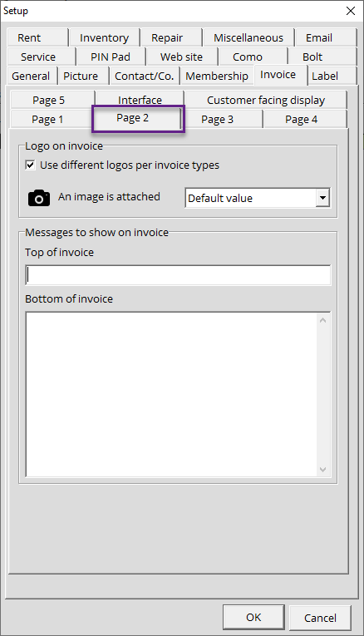Close the Setup dialog window
Screen dimensions: 364x636
tap(351, 11)
